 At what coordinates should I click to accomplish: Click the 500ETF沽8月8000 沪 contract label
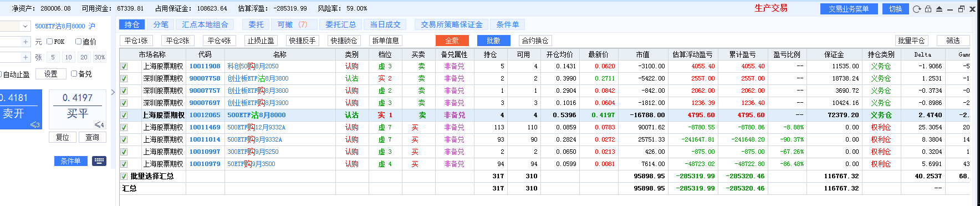coord(65,26)
